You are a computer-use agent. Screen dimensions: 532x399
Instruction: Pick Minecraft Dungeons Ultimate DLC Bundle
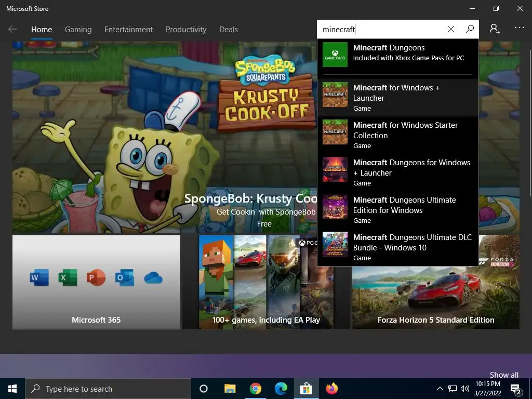(398, 247)
